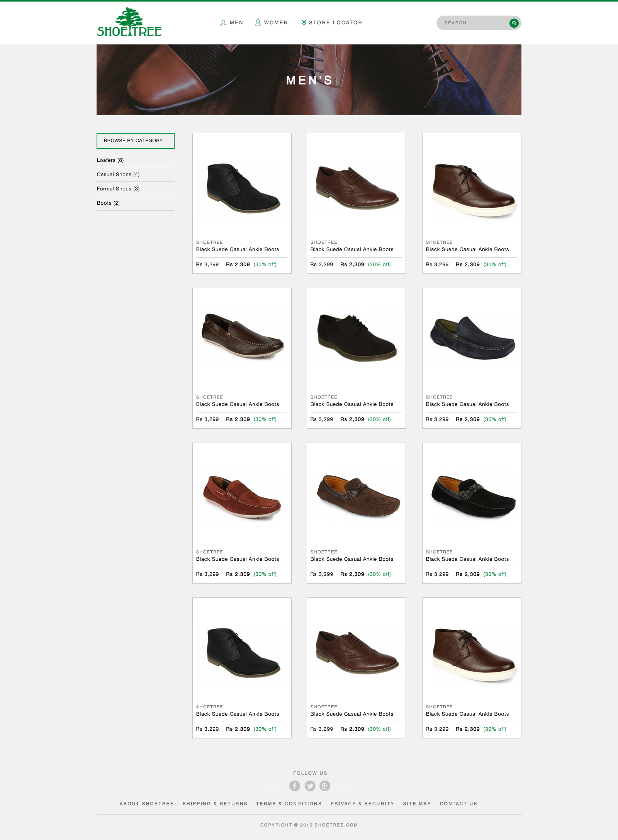Image resolution: width=618 pixels, height=840 pixels.
Task: Open navy blue suede loafer thumbnail
Action: (472, 338)
